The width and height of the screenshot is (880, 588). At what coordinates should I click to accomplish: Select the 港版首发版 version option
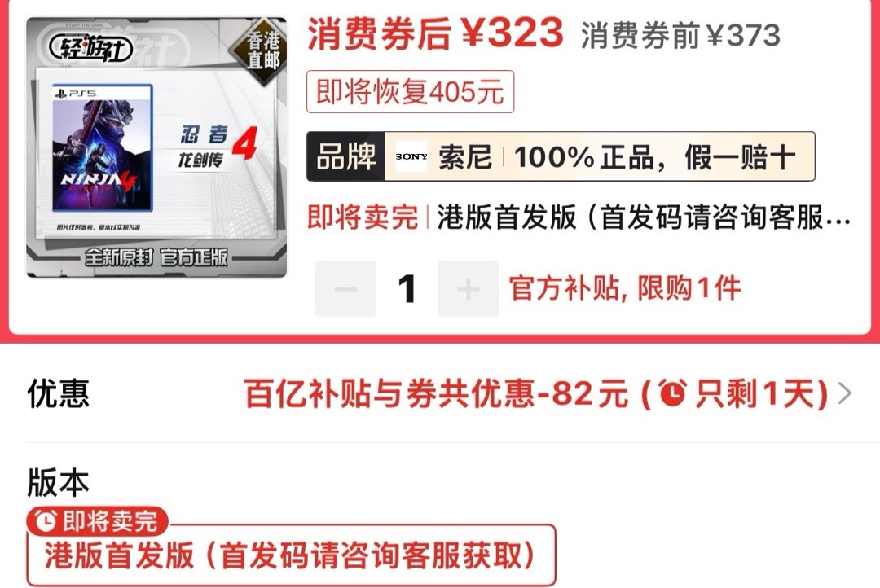[291, 555]
